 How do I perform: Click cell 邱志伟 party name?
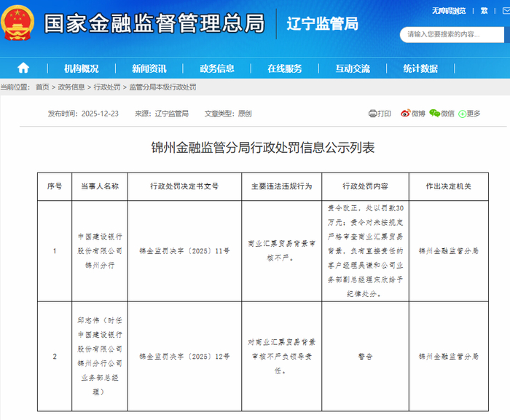pyautogui.click(x=100, y=356)
